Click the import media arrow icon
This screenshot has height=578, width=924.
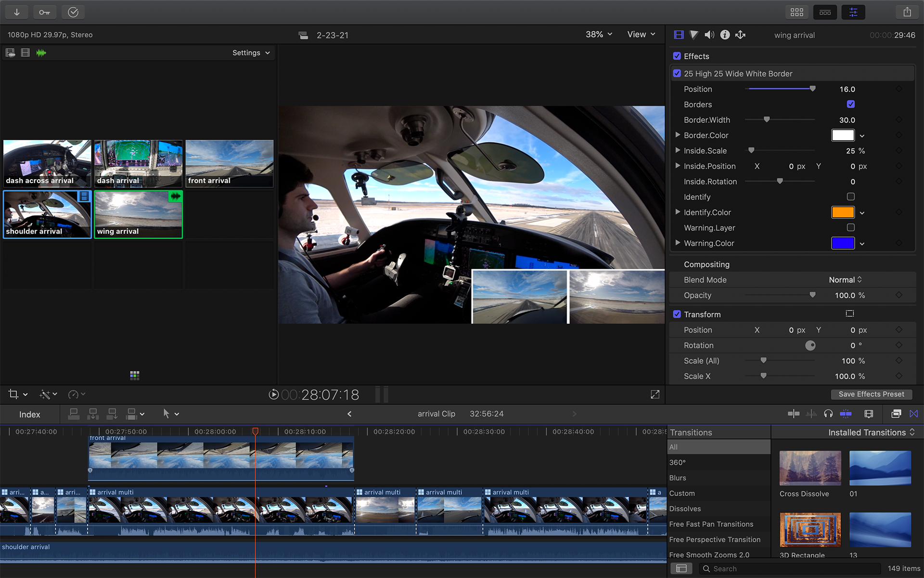pyautogui.click(x=17, y=12)
